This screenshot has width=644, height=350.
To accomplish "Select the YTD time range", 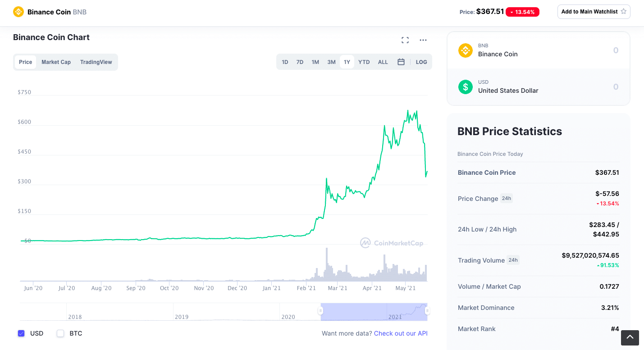I will point(364,62).
